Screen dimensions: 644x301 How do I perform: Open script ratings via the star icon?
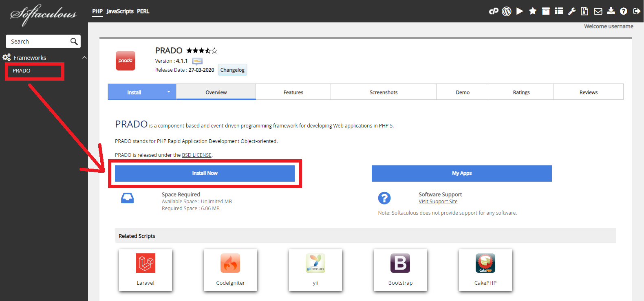coord(533,11)
